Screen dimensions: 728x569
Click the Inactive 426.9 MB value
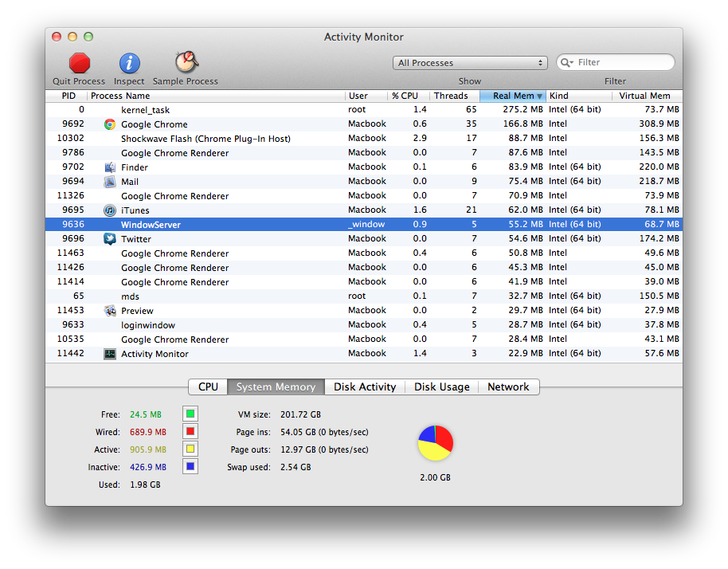tap(148, 467)
